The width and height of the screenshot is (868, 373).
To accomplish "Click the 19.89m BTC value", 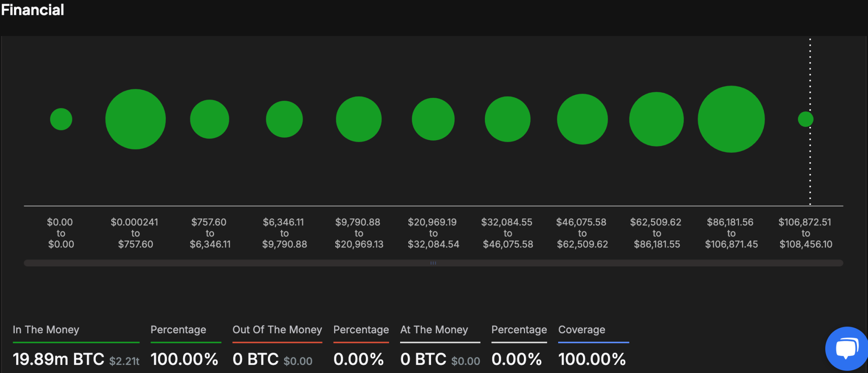I will point(58,359).
